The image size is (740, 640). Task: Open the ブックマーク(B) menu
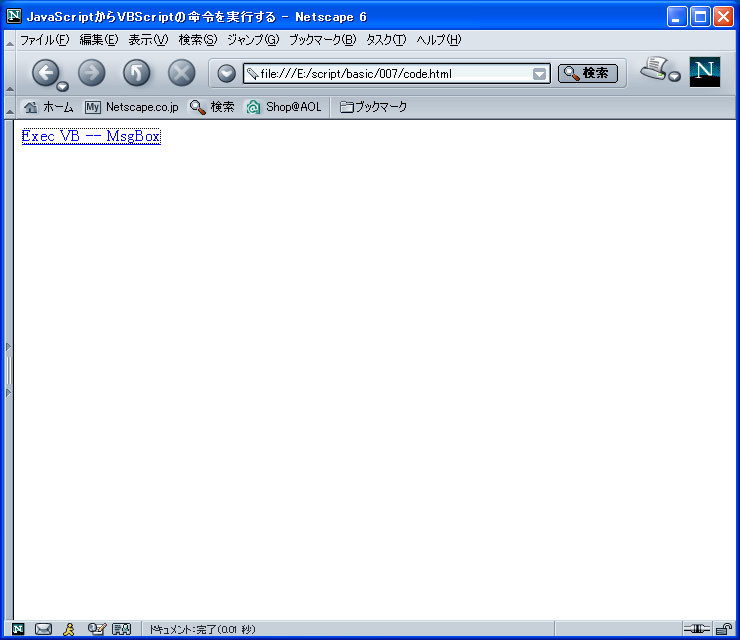pos(322,40)
